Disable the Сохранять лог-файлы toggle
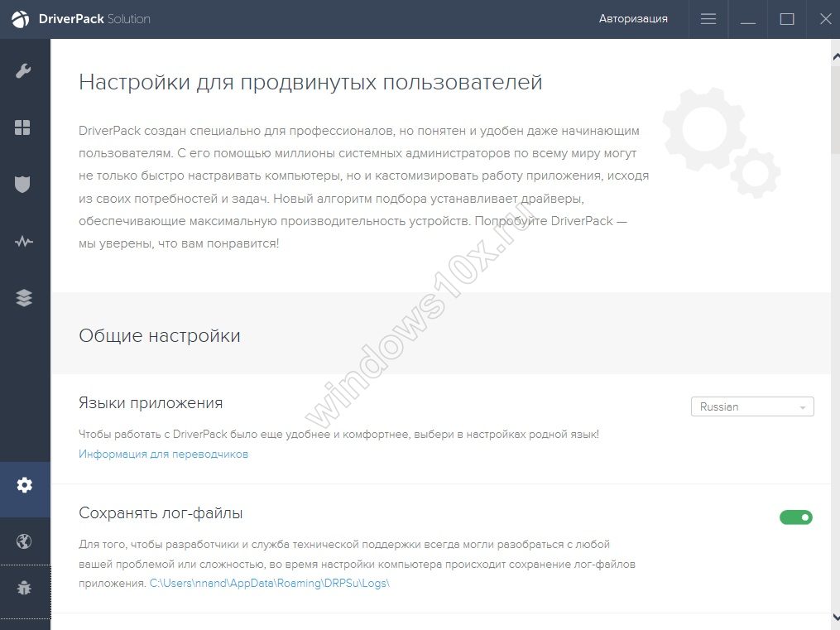The height and width of the screenshot is (630, 840). [x=796, y=517]
